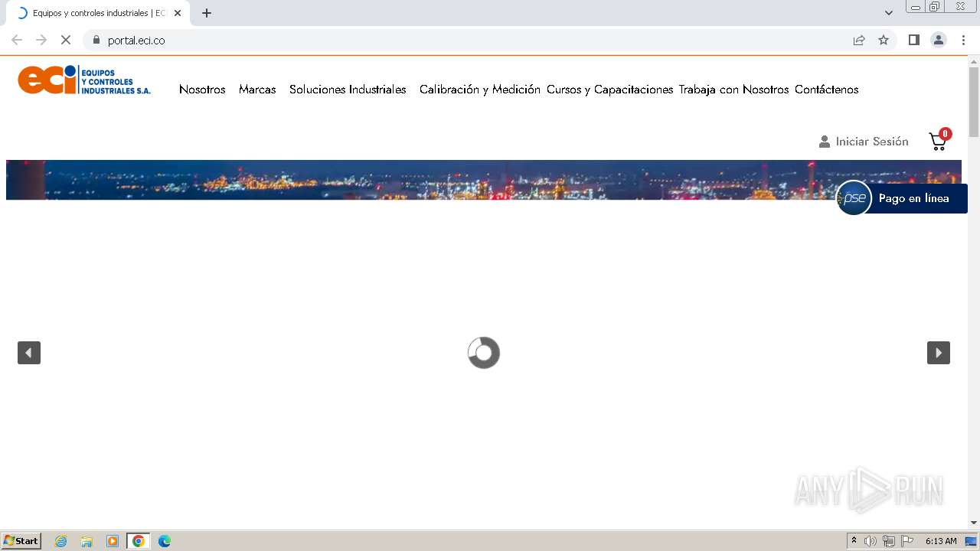This screenshot has height=551, width=980.
Task: Show hidden tray icons arrow
Action: click(x=854, y=541)
